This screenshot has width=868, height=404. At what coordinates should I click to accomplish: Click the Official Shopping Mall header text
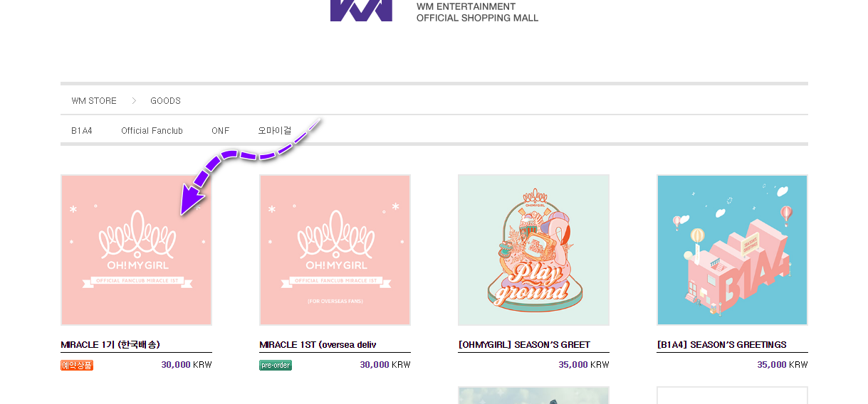477,18
